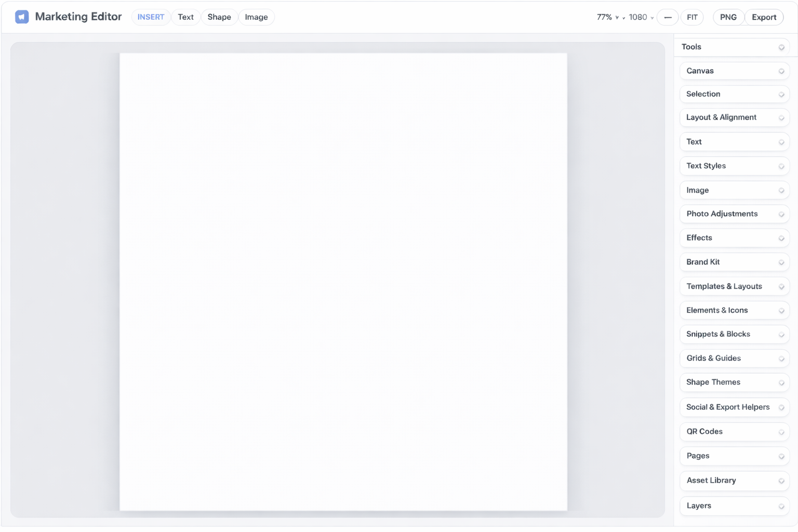Screen dimensions: 798x532
Task: Insert an Image from the toolbar
Action: 256,17
